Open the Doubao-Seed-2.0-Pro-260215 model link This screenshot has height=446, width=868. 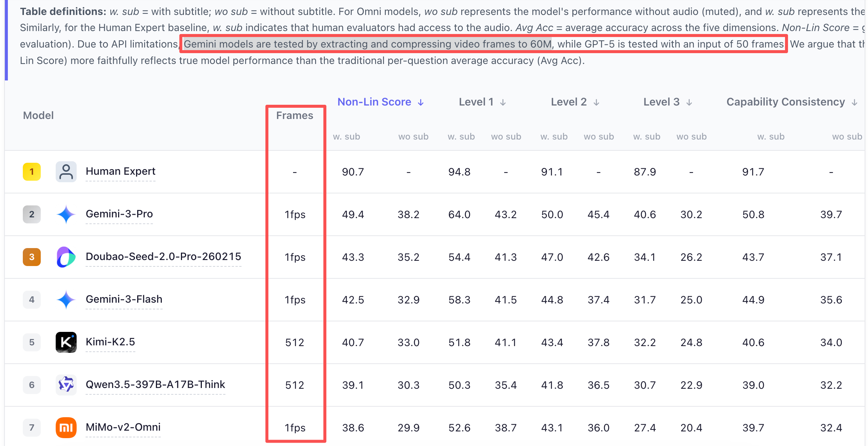point(163,257)
